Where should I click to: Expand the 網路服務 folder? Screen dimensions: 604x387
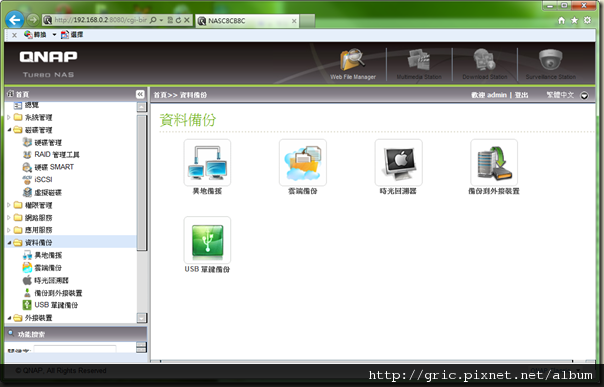pos(9,218)
